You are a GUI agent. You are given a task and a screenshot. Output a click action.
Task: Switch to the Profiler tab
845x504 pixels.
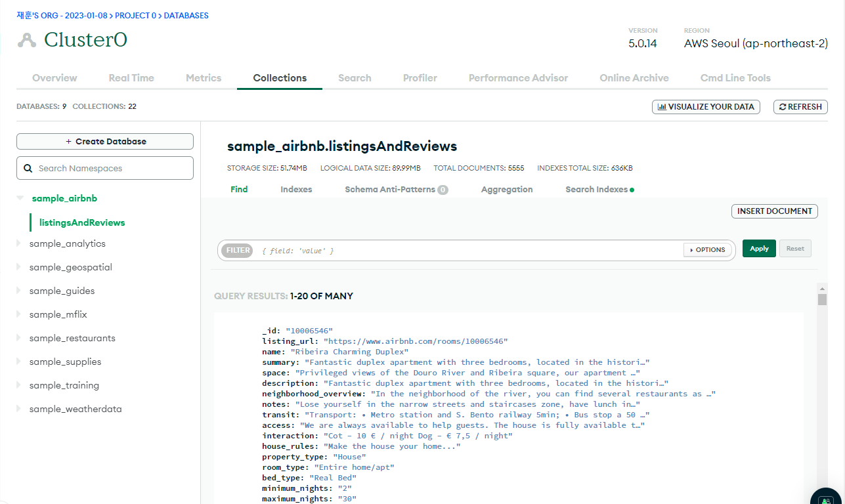pyautogui.click(x=420, y=77)
